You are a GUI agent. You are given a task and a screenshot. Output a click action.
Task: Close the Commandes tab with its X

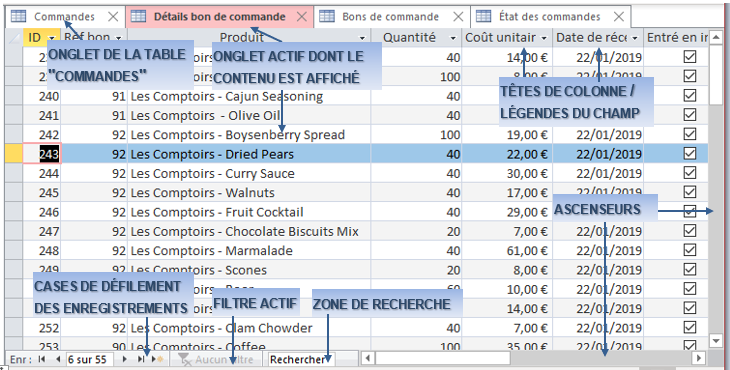113,17
